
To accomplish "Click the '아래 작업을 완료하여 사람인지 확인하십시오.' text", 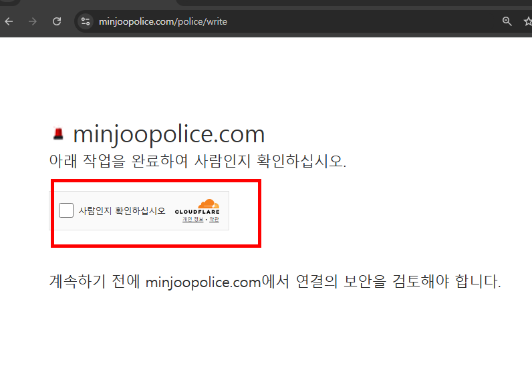I will click(197, 161).
